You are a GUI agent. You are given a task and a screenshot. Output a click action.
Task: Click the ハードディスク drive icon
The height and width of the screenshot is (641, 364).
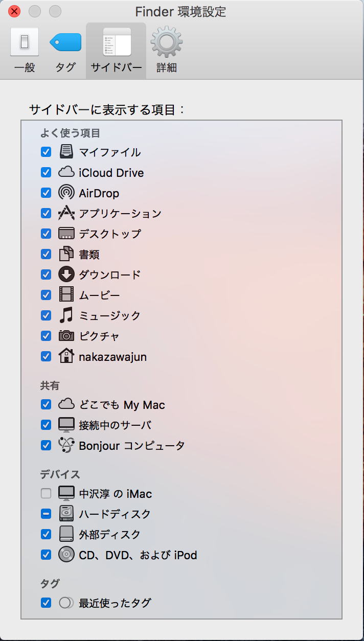(66, 514)
